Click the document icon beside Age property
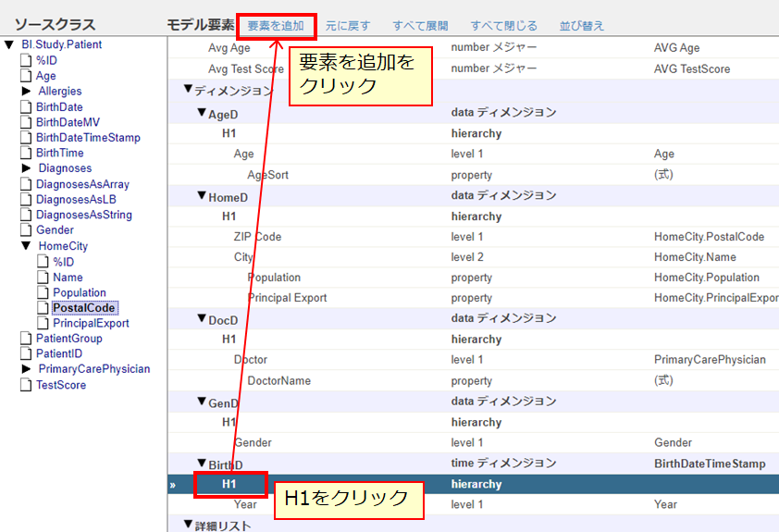Image resolution: width=779 pixels, height=532 pixels. click(26, 76)
